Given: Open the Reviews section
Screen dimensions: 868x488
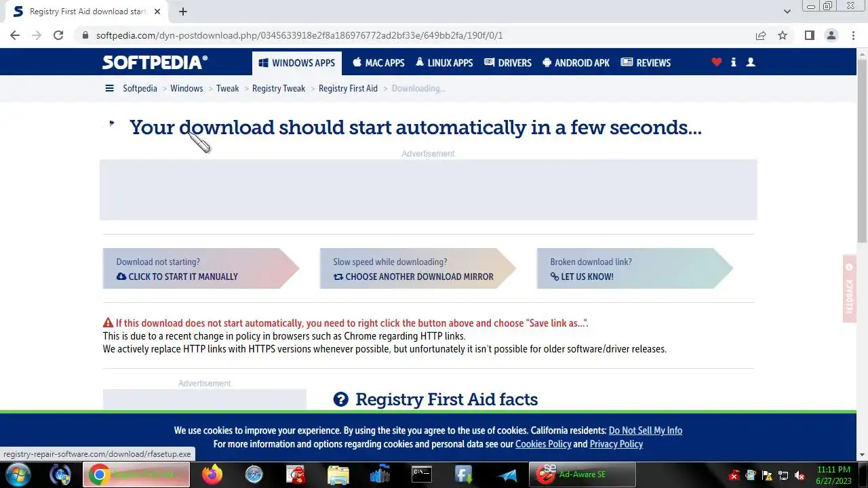Looking at the screenshot, I should [x=646, y=62].
